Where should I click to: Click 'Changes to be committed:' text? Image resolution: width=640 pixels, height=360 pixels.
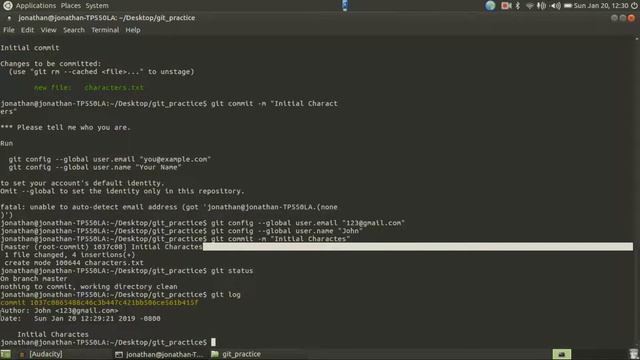51,64
